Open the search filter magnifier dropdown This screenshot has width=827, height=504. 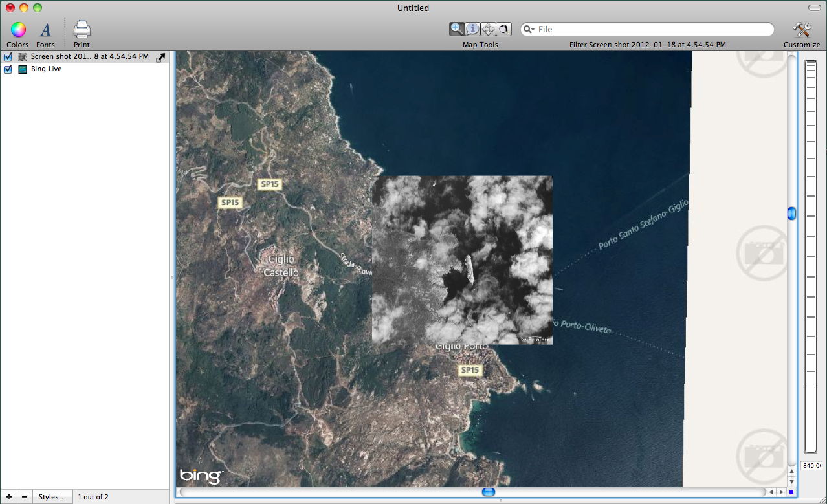click(x=529, y=30)
